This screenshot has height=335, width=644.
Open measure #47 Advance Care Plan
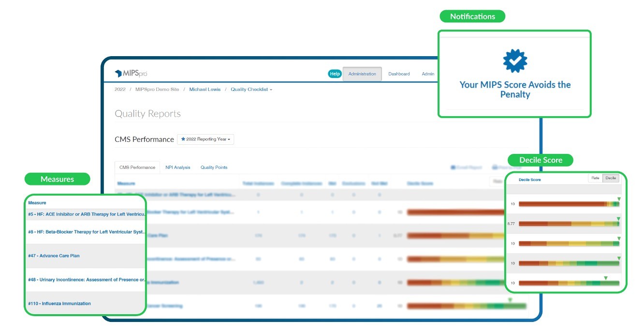(54, 256)
